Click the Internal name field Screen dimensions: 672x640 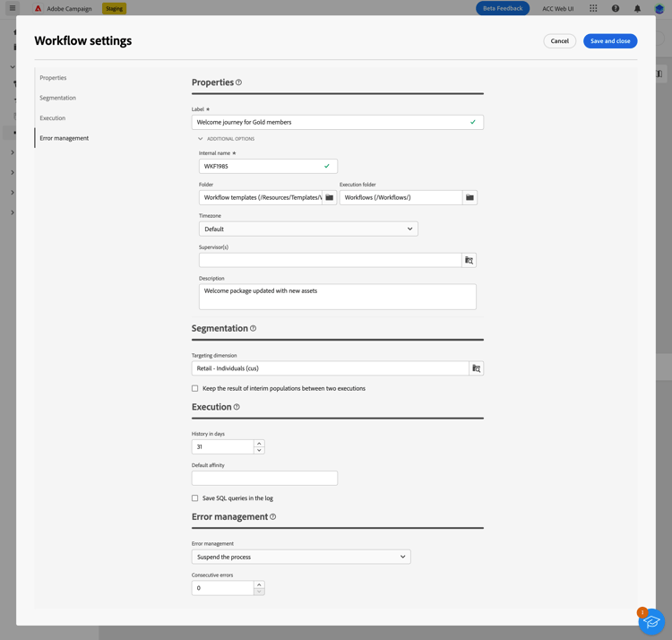pos(268,167)
